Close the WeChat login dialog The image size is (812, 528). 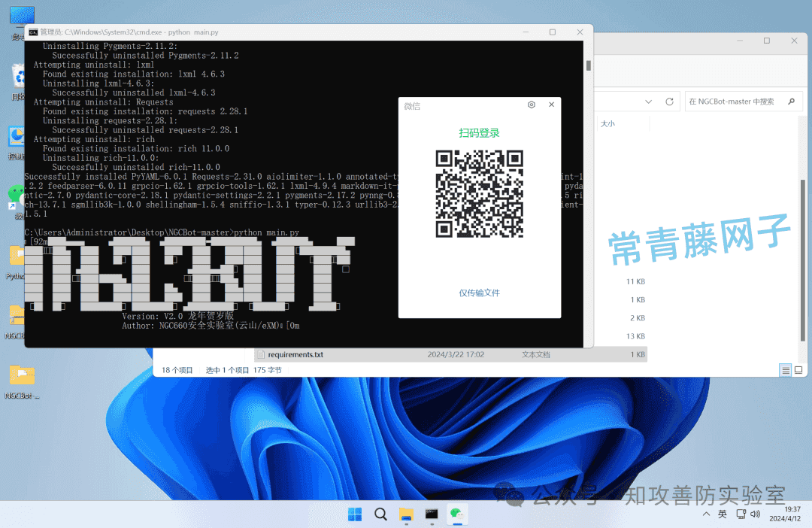tap(552, 105)
